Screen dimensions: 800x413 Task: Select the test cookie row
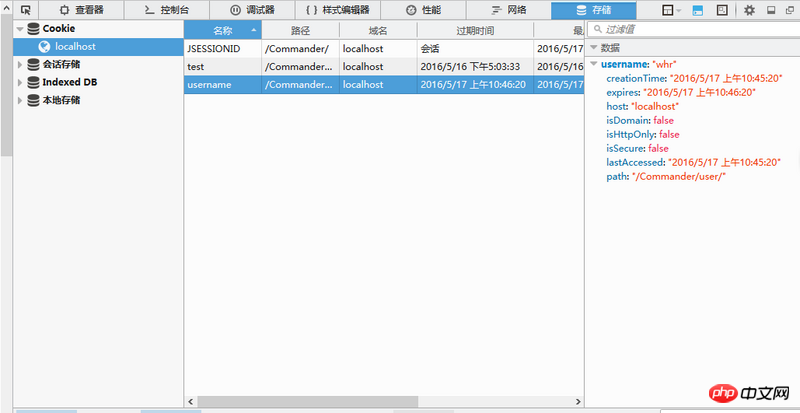(384, 67)
